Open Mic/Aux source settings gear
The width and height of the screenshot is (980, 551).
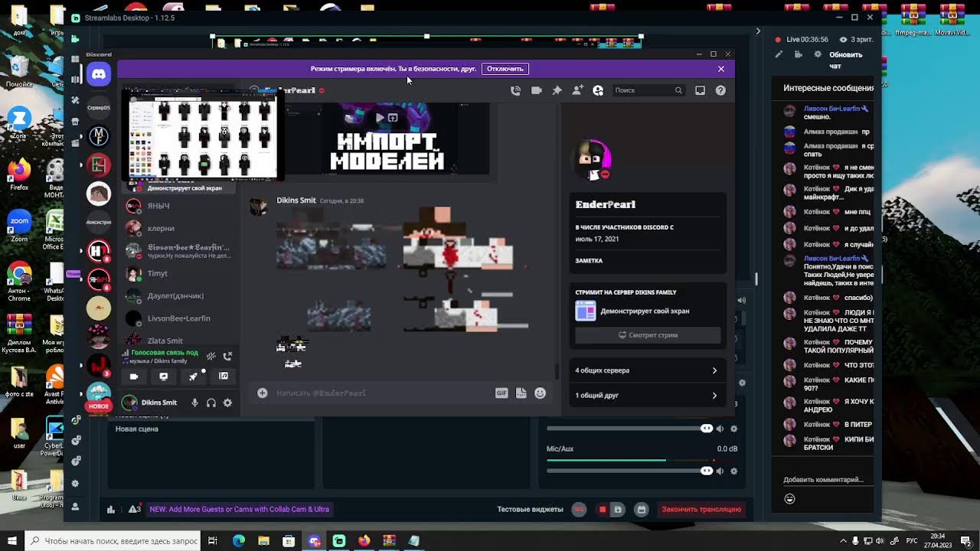pyautogui.click(x=734, y=471)
